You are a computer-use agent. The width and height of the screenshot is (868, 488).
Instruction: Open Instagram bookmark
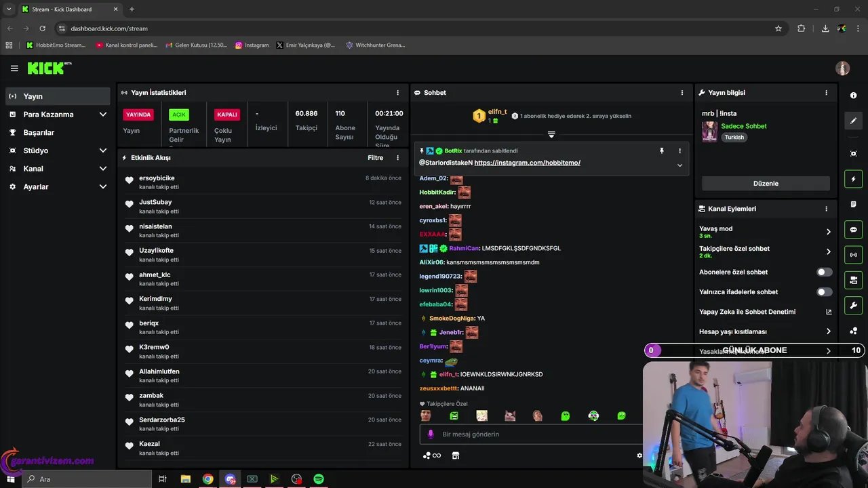(x=252, y=45)
